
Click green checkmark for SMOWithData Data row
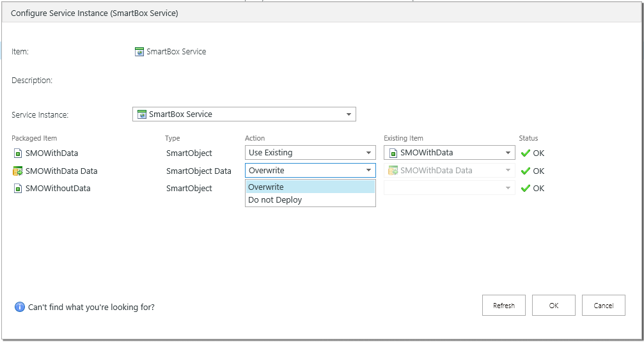pyautogui.click(x=526, y=171)
